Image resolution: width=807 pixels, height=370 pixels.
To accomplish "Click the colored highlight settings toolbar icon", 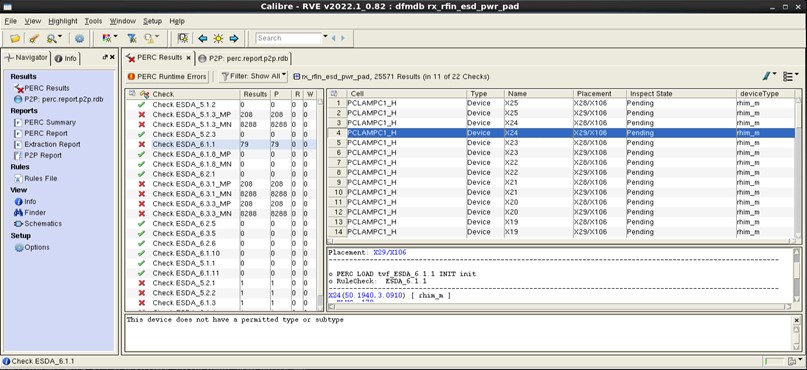I will coord(107,39).
